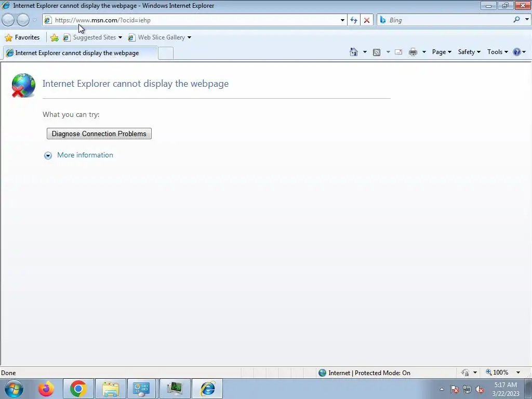Image resolution: width=532 pixels, height=399 pixels.
Task: Show hidden tray icons arrow
Action: point(442,389)
